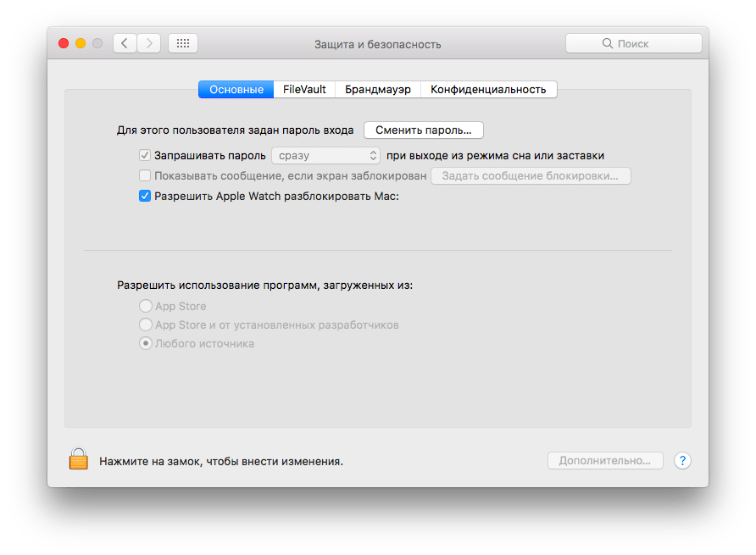Viewport: 756px width, 555px height.
Task: Click the window title Защита и безопасность
Action: point(377,44)
